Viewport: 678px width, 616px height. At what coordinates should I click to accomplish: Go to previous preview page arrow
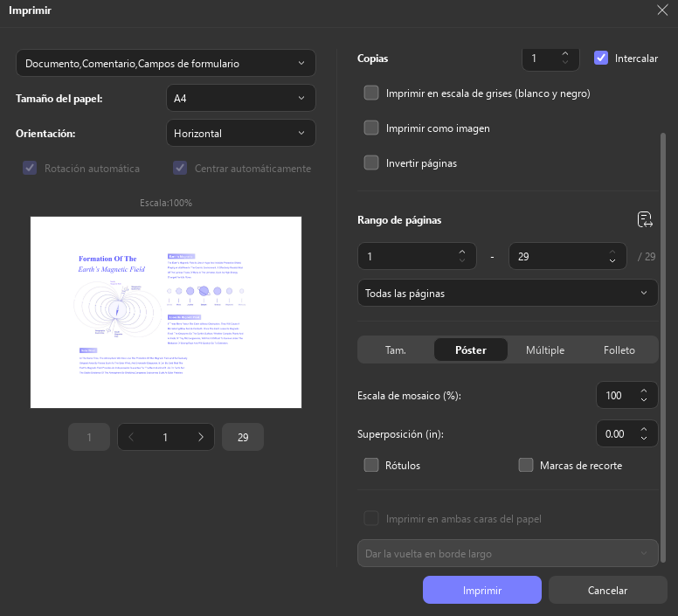click(x=131, y=437)
